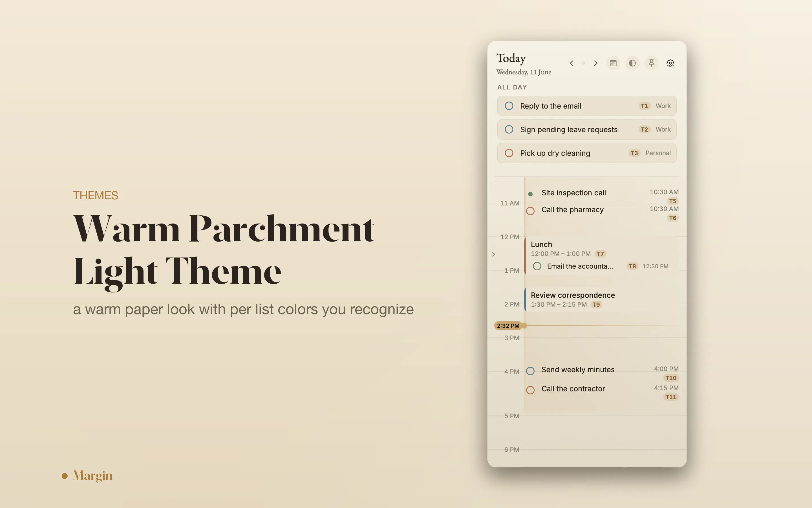Click the T3 badge on Pick up dry cleaning

634,153
